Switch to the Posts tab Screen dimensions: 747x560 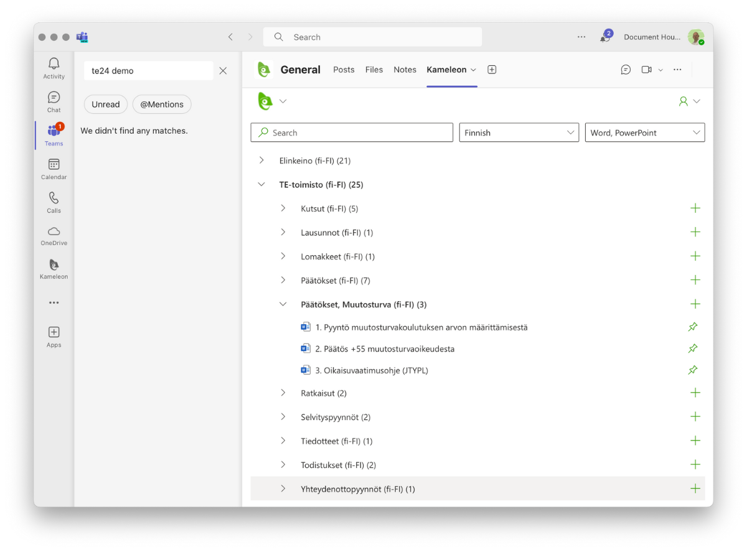tap(344, 70)
